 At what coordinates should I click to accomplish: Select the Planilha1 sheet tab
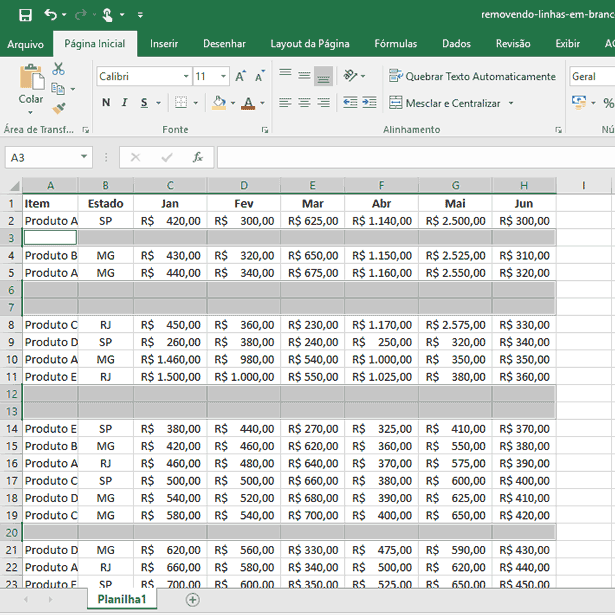122,599
